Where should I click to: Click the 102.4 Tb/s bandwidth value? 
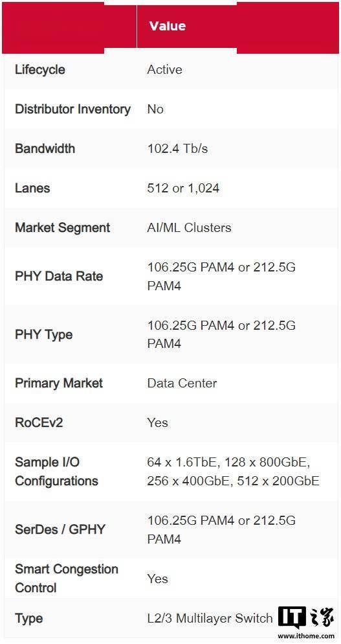click(x=178, y=148)
